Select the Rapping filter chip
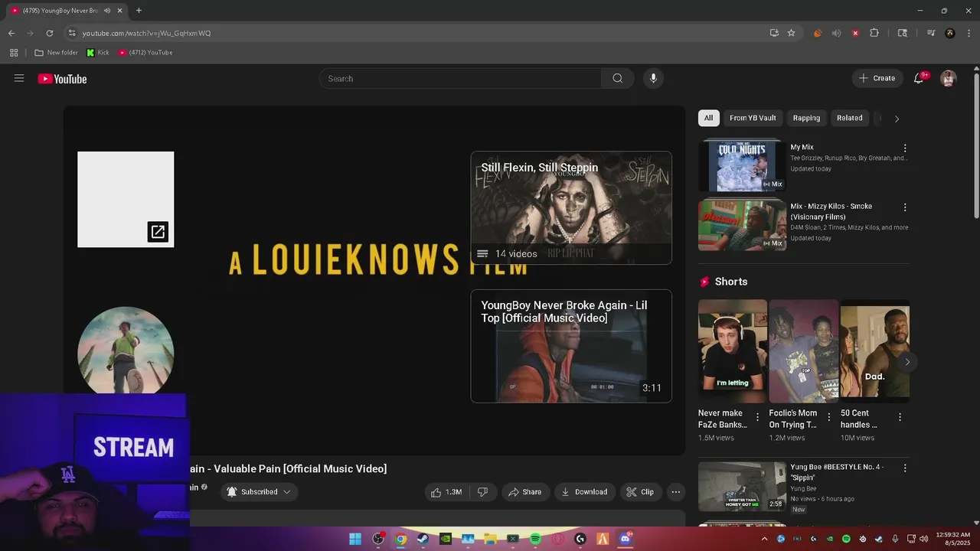 (806, 118)
